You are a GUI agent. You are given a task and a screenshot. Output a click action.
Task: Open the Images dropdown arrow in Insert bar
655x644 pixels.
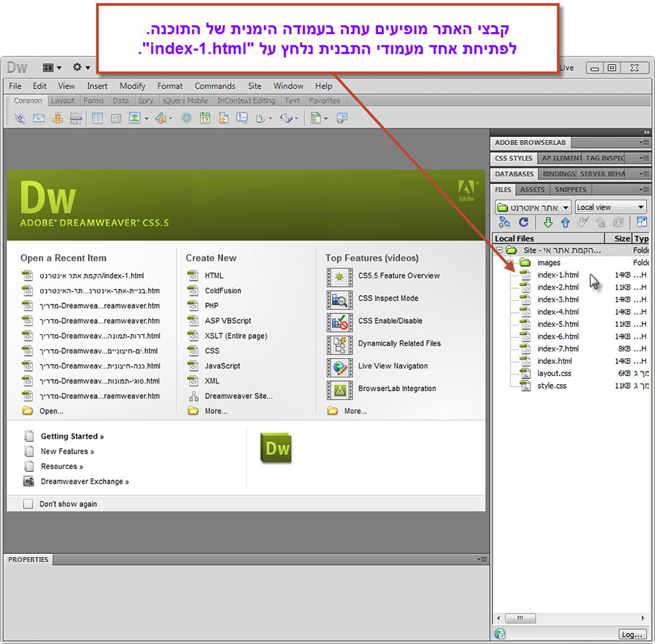coord(147,118)
